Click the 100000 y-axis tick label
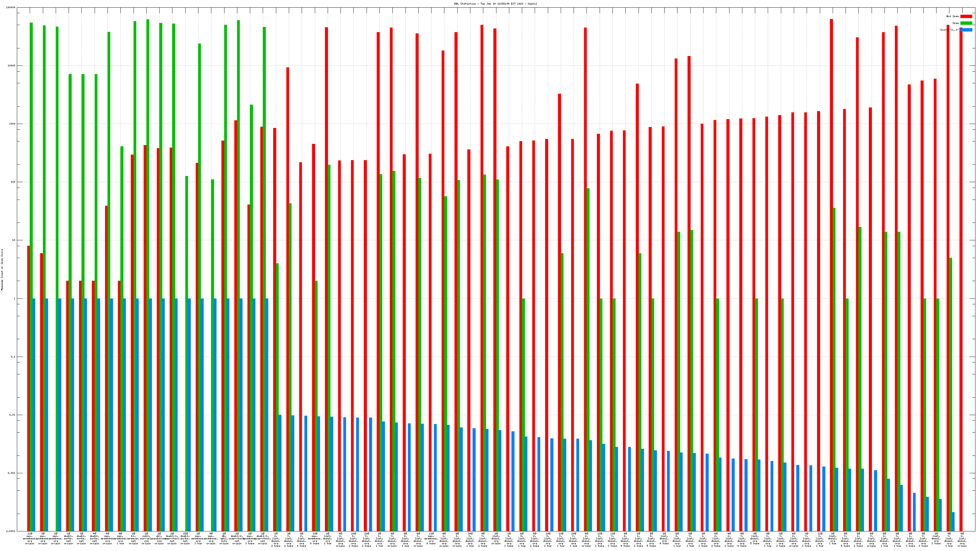The height and width of the screenshot is (551, 980). (11, 8)
